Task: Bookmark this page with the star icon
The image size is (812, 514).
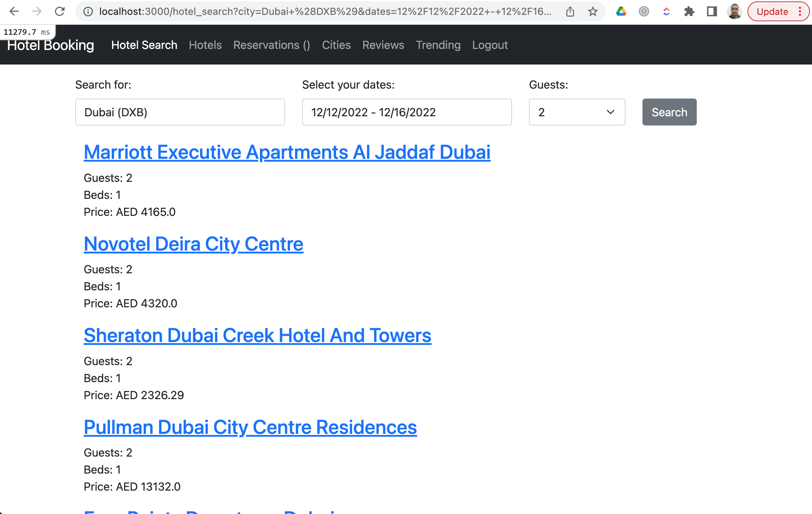Action: (592, 11)
